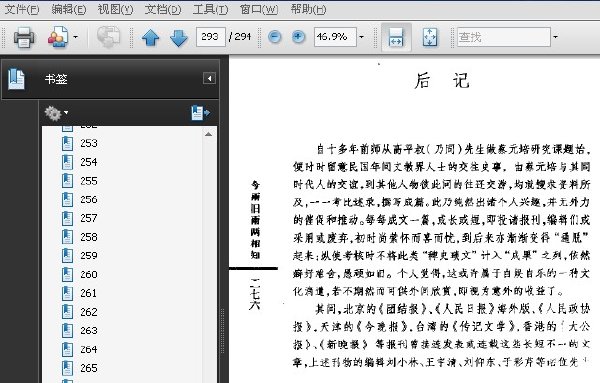Select bookmark 265

click(80, 368)
